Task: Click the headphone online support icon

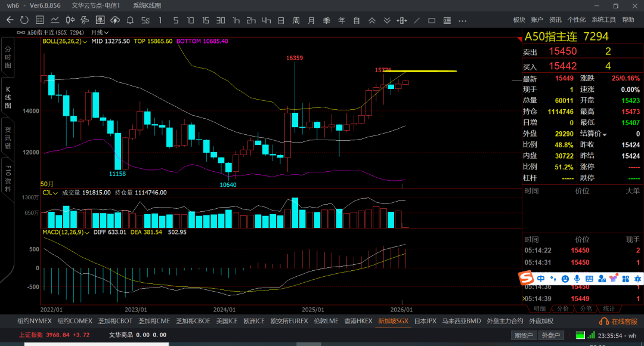Action: tap(604, 322)
